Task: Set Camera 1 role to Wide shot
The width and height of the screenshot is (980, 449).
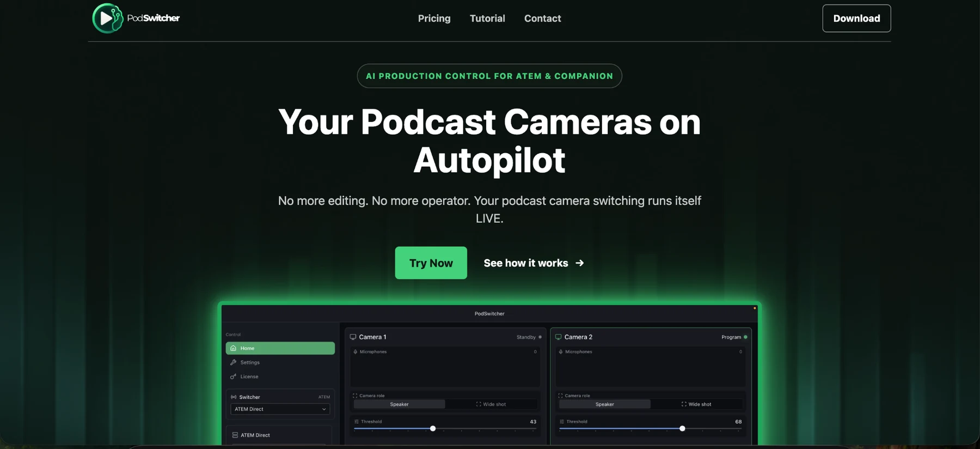Action: click(x=491, y=404)
